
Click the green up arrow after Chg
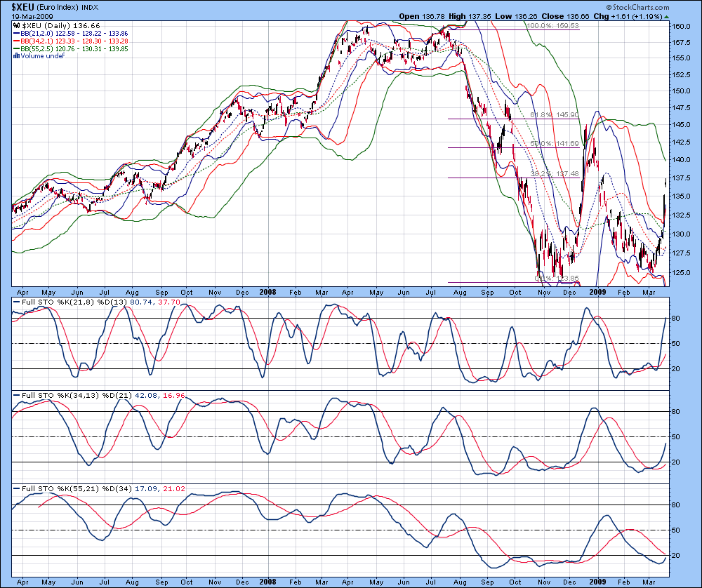tap(667, 17)
